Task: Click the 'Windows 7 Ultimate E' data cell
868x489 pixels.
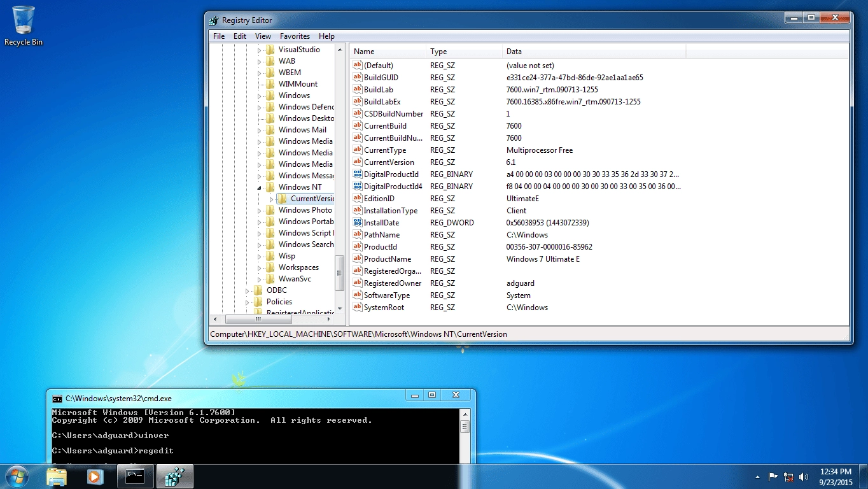Action: point(543,259)
